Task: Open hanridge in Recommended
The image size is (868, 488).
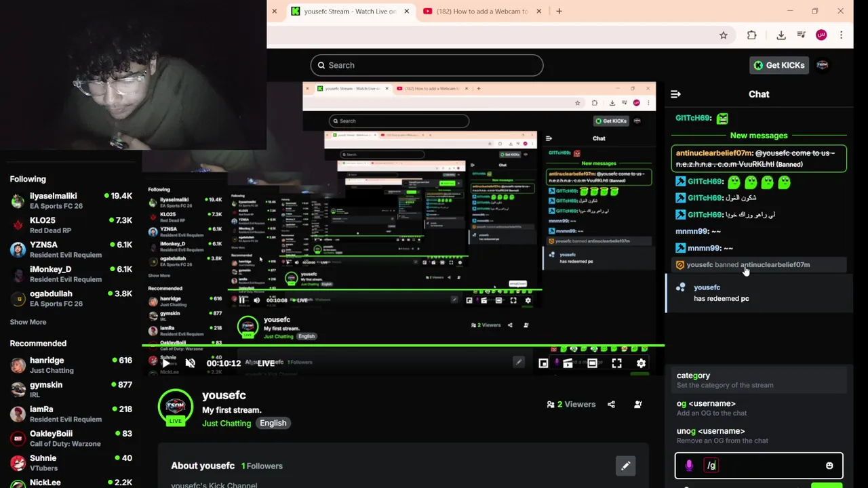Action: 71,365
